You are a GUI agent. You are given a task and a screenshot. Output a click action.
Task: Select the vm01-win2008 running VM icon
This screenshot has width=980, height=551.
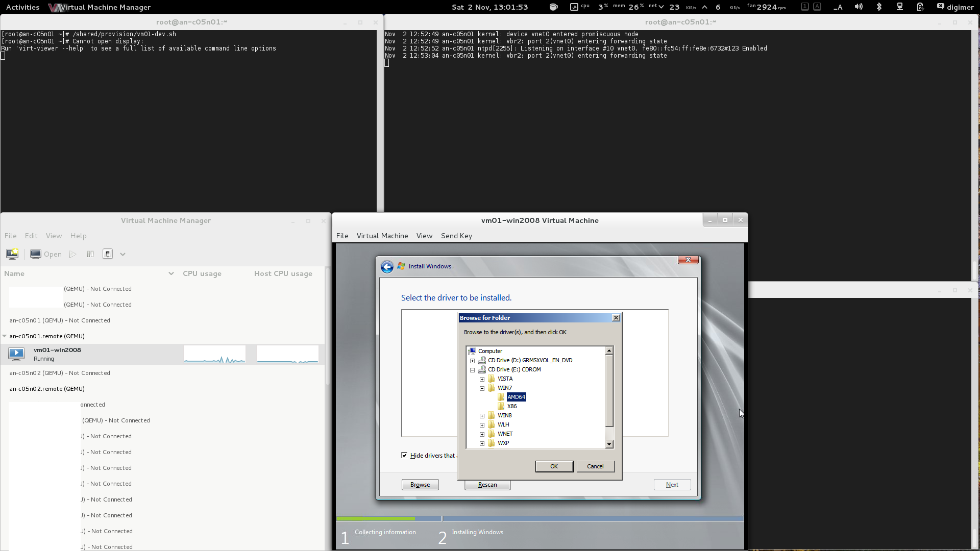pyautogui.click(x=16, y=354)
